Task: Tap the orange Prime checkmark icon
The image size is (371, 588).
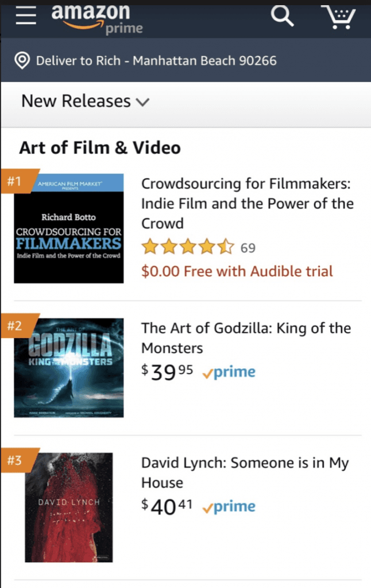Action: [x=208, y=372]
